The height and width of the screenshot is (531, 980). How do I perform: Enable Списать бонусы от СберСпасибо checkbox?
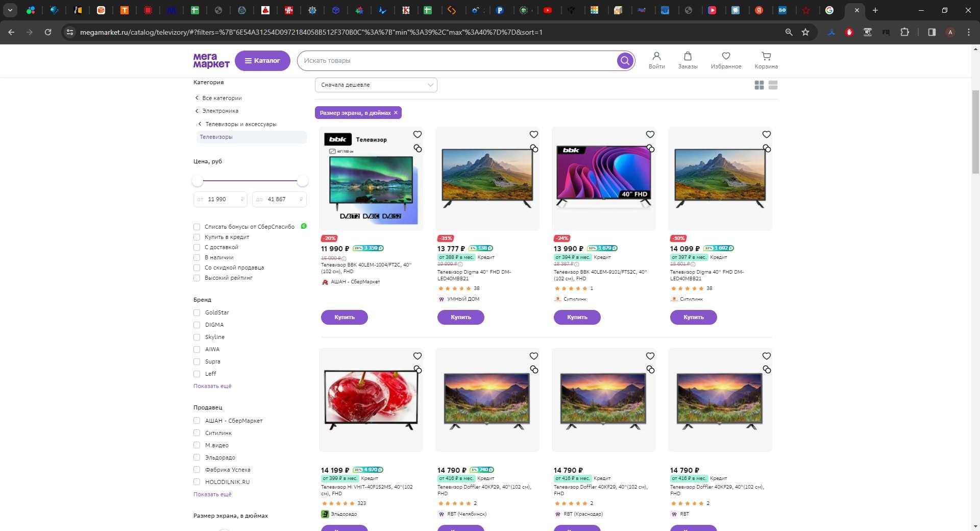click(x=197, y=227)
